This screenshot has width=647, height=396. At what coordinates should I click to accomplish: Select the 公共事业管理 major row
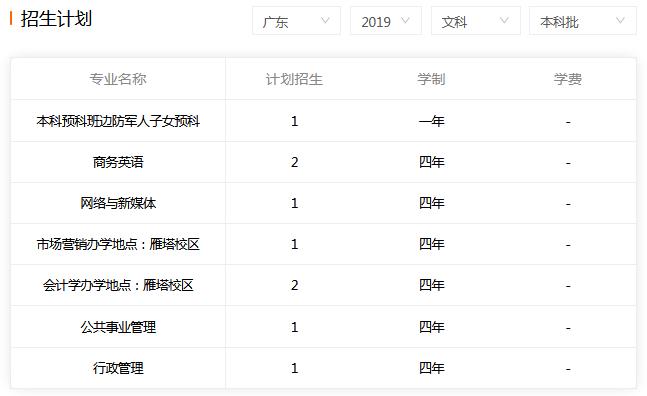(324, 327)
